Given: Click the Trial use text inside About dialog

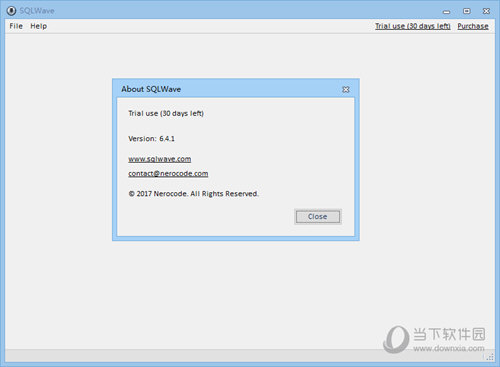Looking at the screenshot, I should pos(166,113).
